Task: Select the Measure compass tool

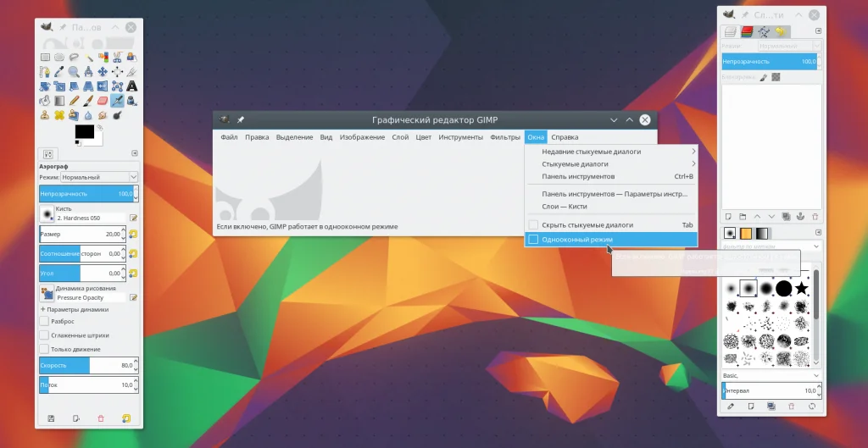Action: point(88,72)
